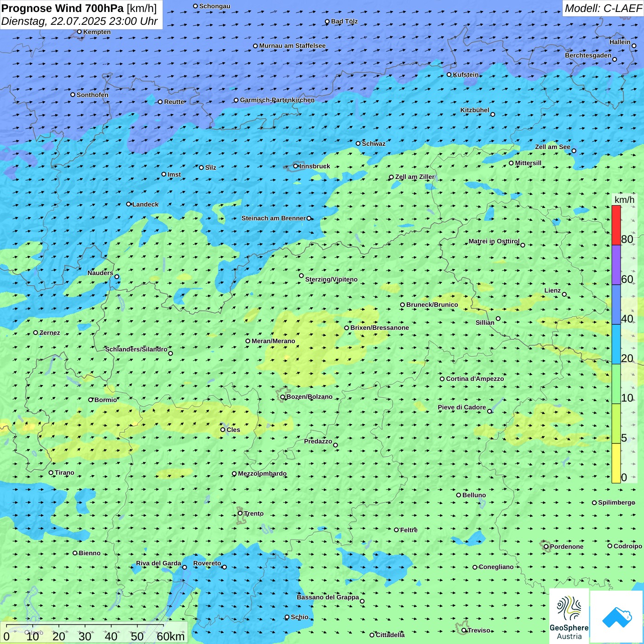644x644 pixels.
Task: Click the Kufstein location marker
Action: 449,75
